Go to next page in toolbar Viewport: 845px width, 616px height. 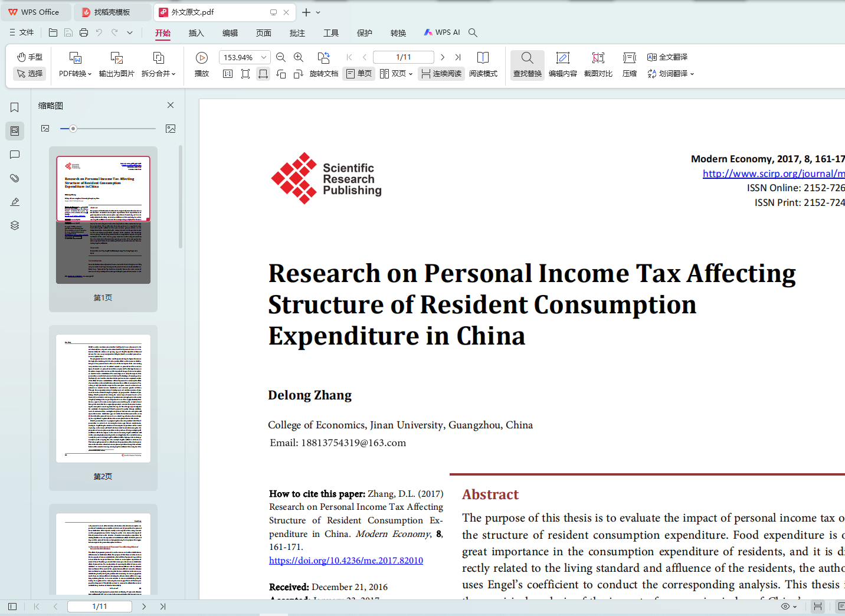(443, 57)
